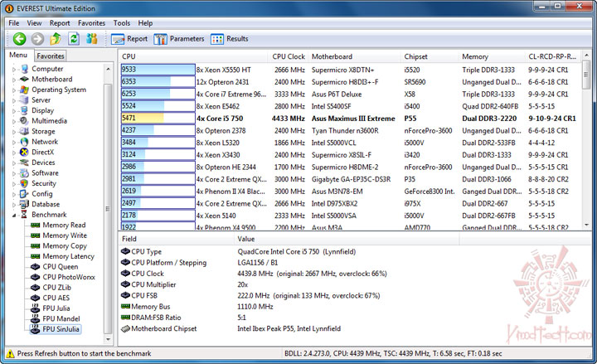
Task: Open the Tools menu
Action: coord(122,23)
